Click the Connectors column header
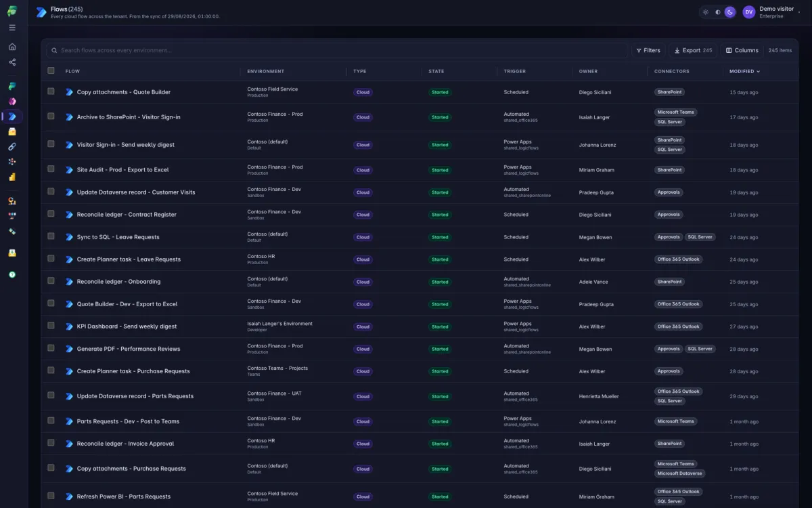812x508 pixels. 672,71
